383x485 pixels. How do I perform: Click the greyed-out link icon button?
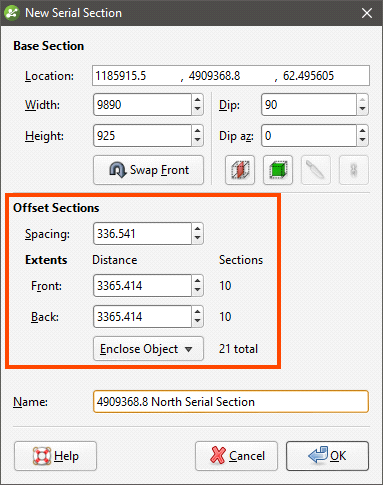[354, 170]
